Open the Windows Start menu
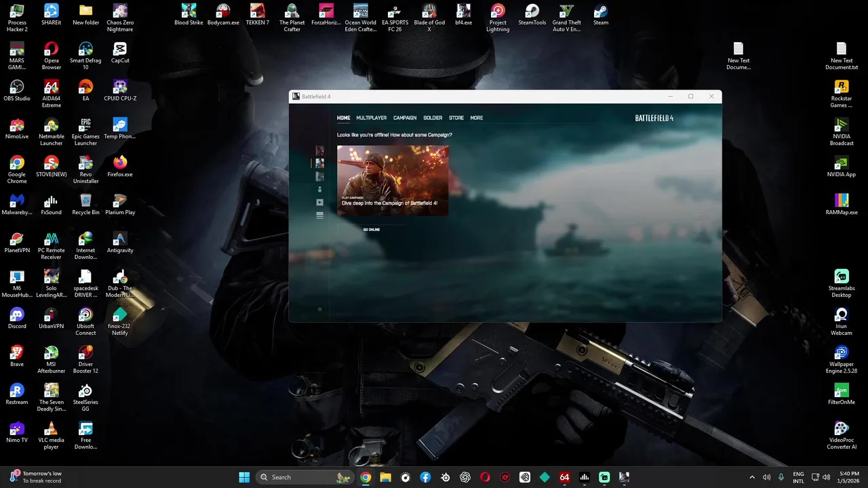 [x=244, y=477]
